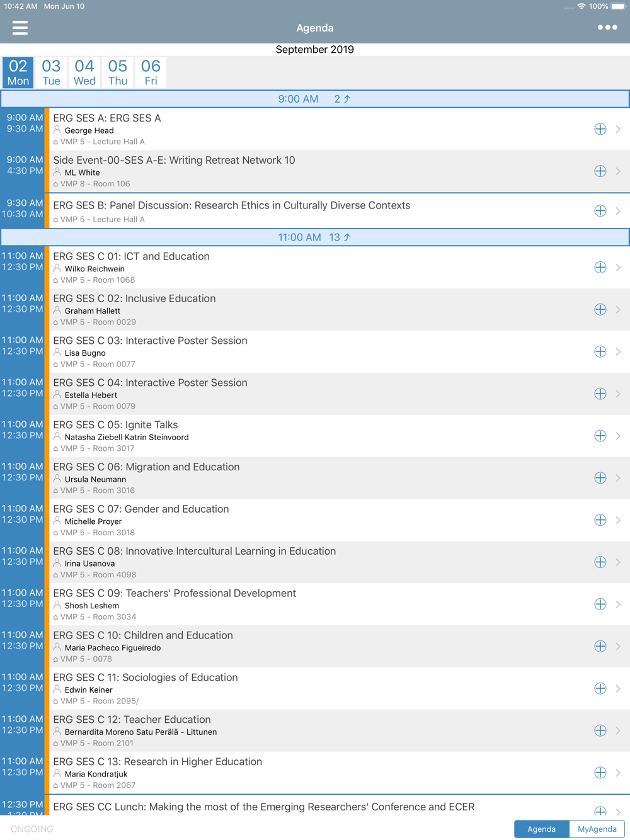Add ERG SES C 03 poster session plus icon
The width and height of the screenshot is (630, 840).
tap(600, 352)
